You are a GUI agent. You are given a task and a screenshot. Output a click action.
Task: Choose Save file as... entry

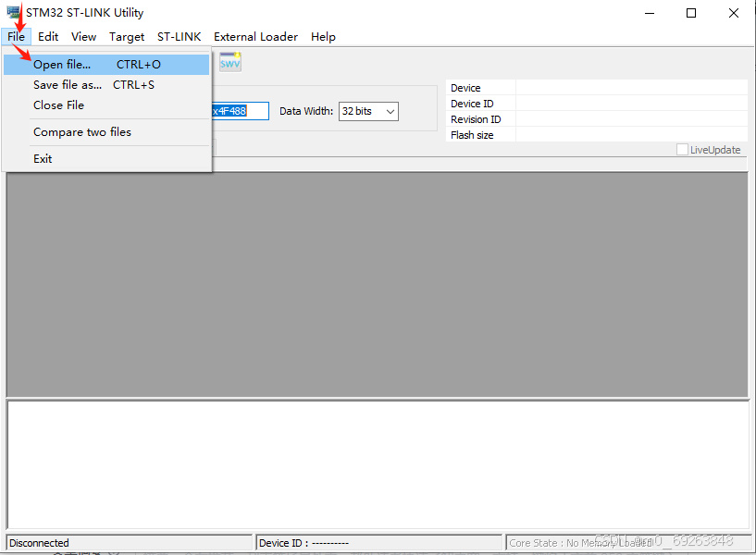point(106,85)
